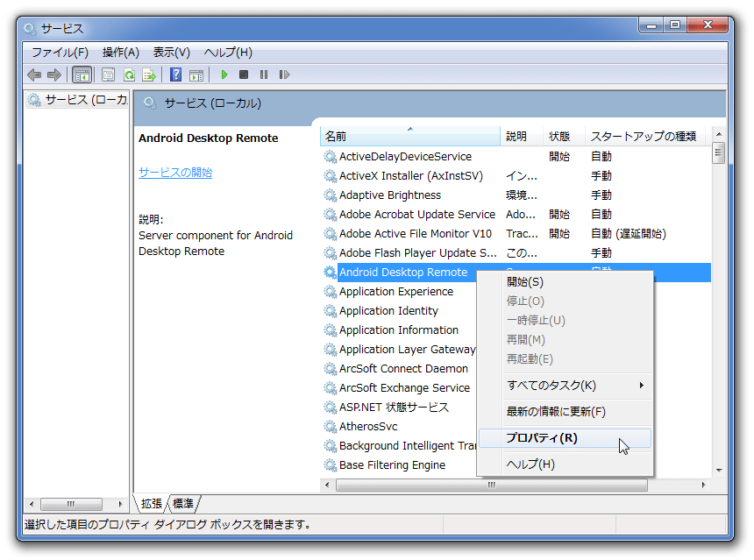
Task: Click the Restart service toolbar icon
Action: pyautogui.click(x=284, y=74)
